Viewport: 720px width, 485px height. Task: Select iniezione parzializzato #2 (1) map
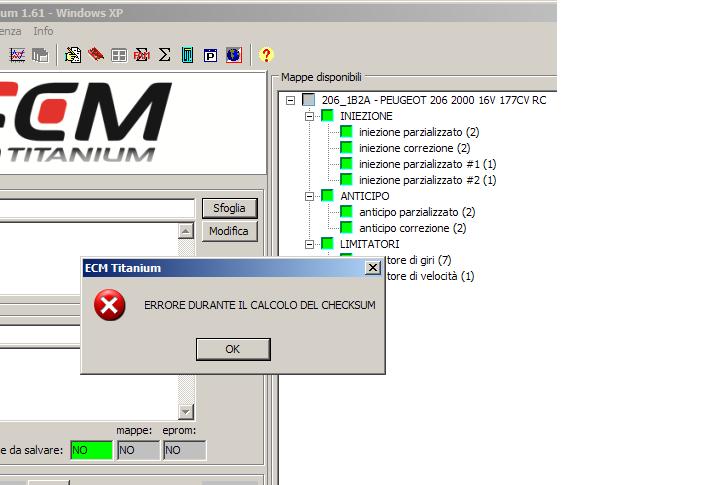[x=428, y=180]
